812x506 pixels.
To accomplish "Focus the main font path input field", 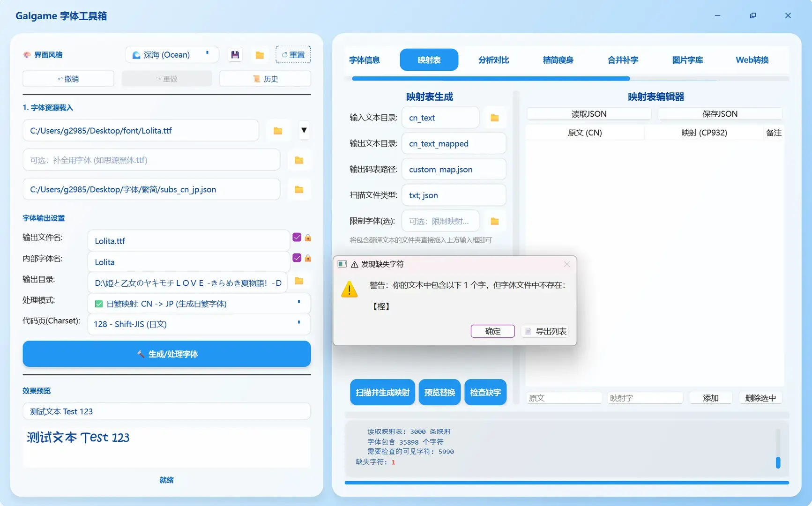I will [141, 131].
